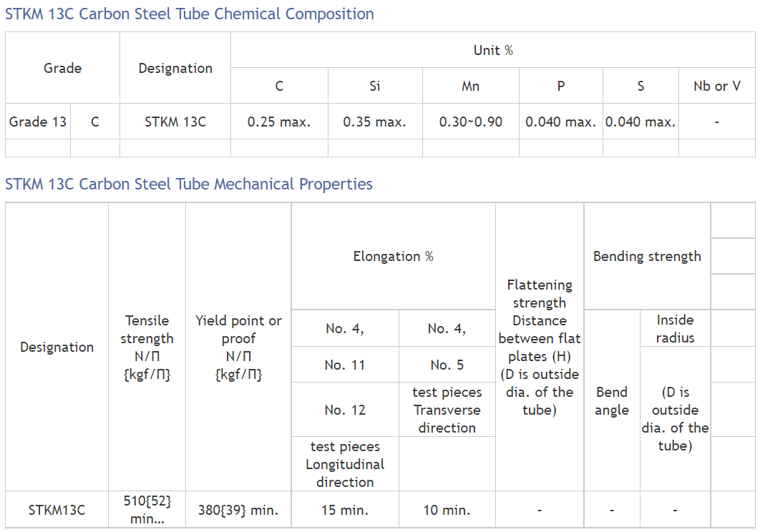The width and height of the screenshot is (760, 532).
Task: Click the Flattening strength header cell
Action: click(x=540, y=347)
